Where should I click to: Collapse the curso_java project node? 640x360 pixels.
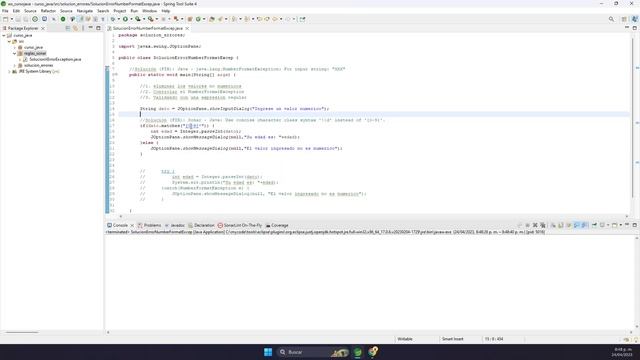(4, 36)
